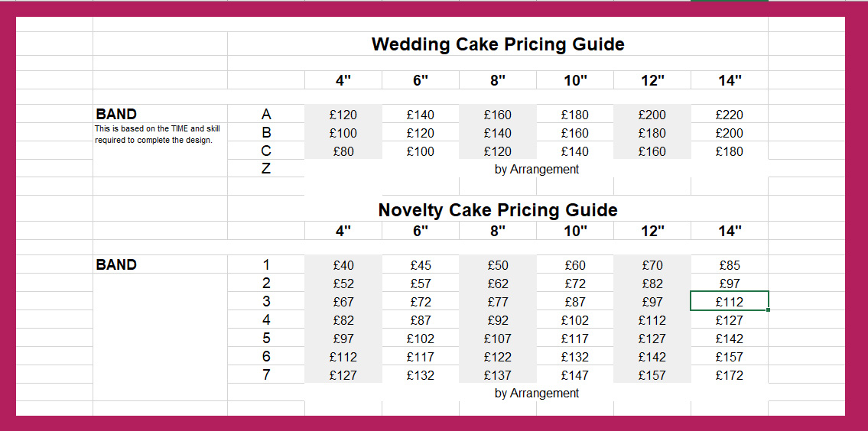Click the Wedding Cake Pricing Guide title
Screen dimensions: 868x431
pos(498,44)
